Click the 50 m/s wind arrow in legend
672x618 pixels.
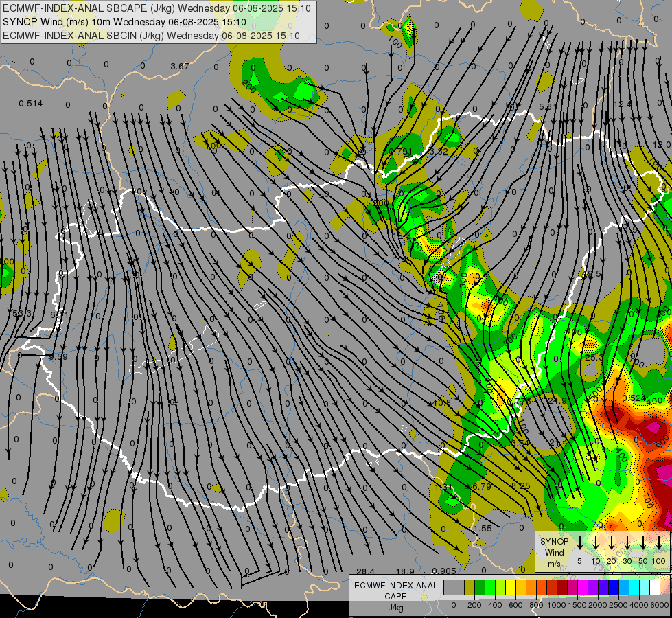[643, 542]
